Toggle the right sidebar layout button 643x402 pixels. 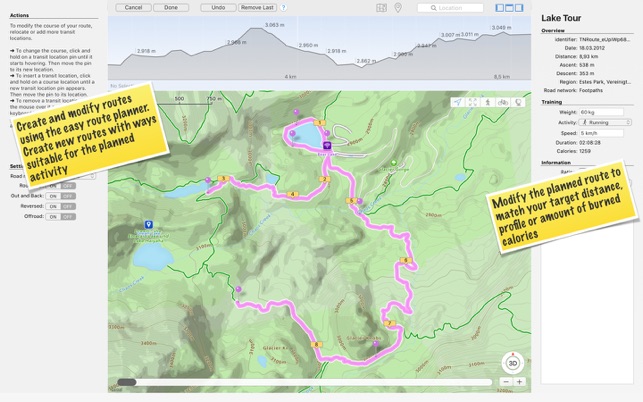point(519,7)
